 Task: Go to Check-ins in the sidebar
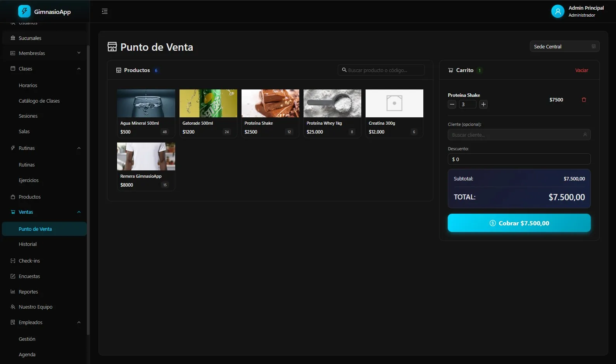point(29,261)
